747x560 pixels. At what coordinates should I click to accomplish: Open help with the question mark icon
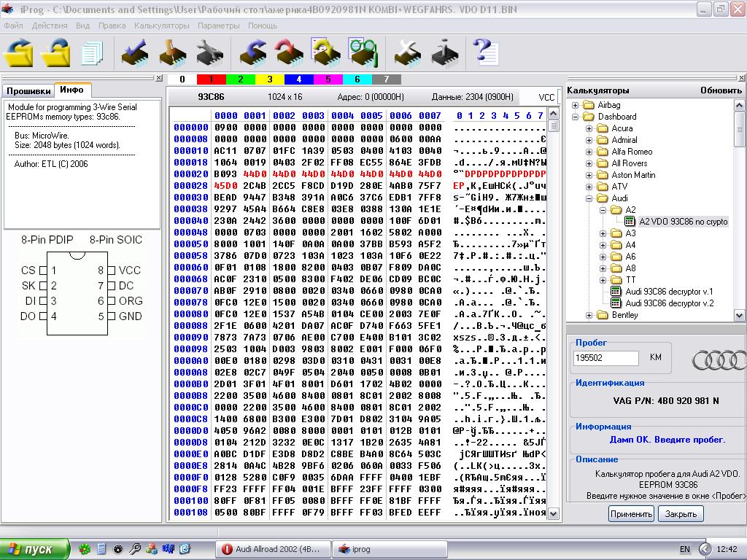(485, 52)
